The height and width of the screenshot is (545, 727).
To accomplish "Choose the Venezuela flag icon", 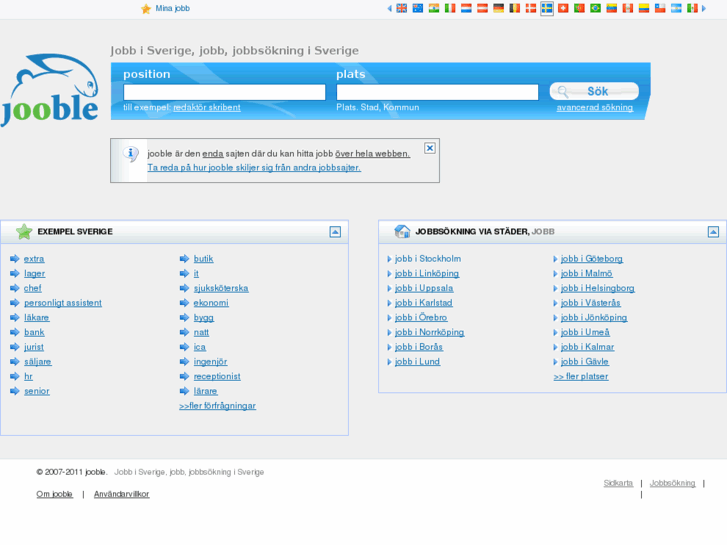I will coord(612,8).
